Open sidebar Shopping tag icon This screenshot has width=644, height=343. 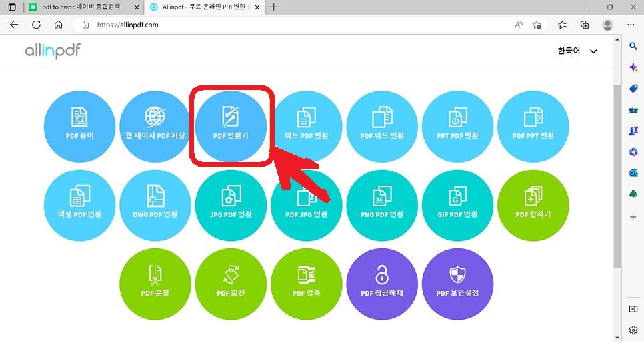tap(633, 88)
